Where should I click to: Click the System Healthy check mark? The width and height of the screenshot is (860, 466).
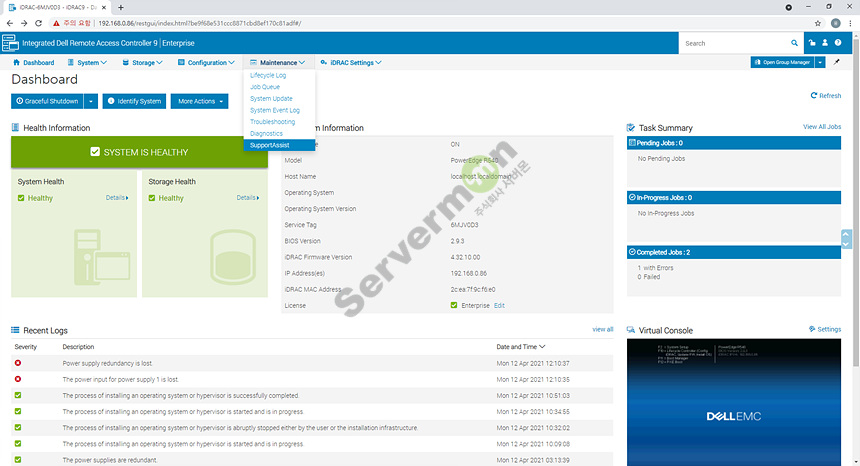[21, 198]
